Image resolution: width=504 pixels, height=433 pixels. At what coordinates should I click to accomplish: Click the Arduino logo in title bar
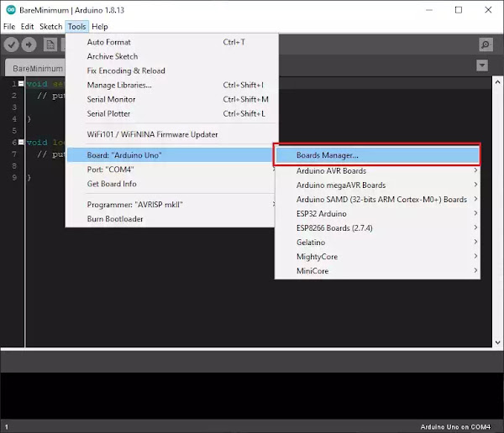(11, 10)
